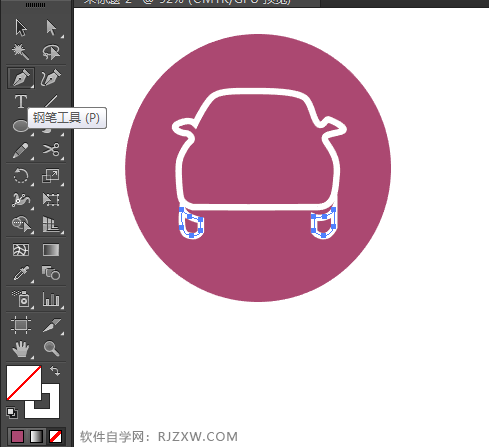Select the Slice tool
The height and width of the screenshot is (447, 489).
click(x=52, y=325)
